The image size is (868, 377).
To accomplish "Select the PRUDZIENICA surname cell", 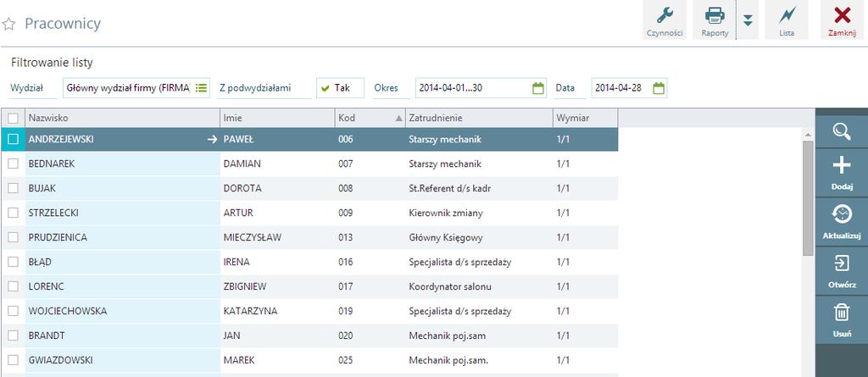I will tap(122, 237).
